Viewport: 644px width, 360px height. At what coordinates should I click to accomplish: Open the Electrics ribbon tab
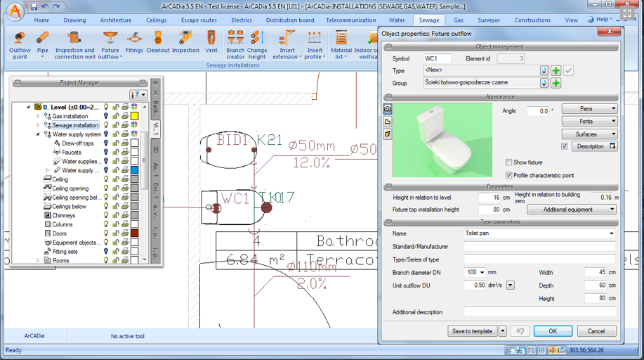242,20
